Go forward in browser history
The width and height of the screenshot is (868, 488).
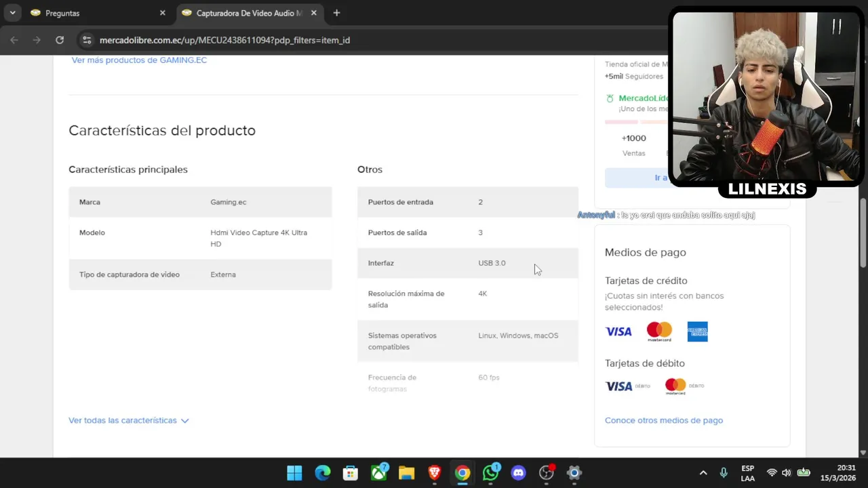pyautogui.click(x=37, y=40)
